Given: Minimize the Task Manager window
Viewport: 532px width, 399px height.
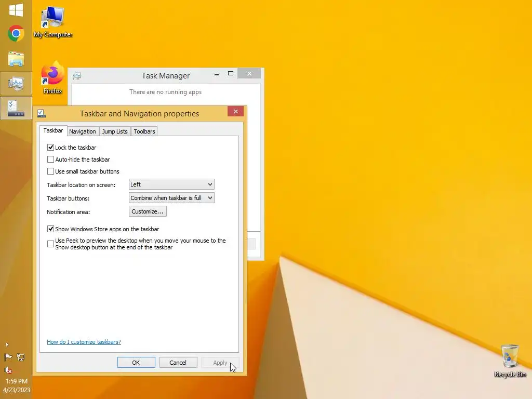Looking at the screenshot, I should pos(217,74).
